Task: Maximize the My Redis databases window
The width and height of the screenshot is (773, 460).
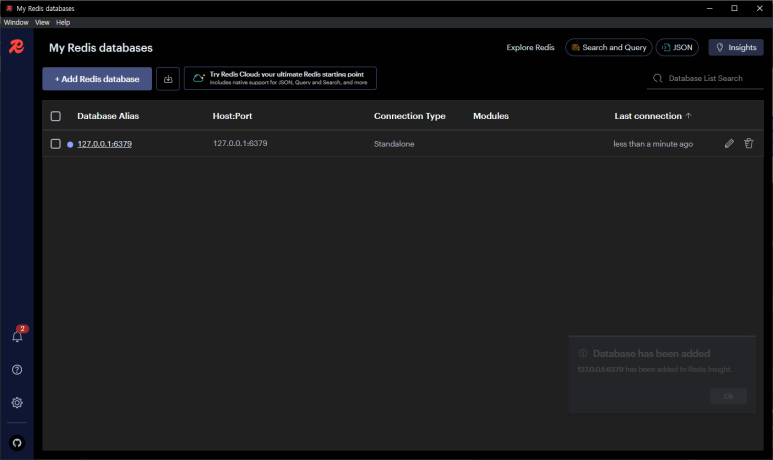Action: 734,8
